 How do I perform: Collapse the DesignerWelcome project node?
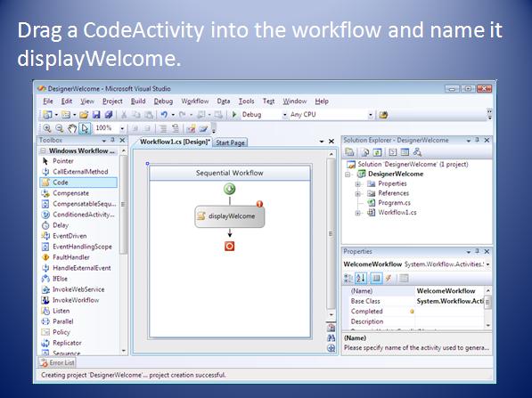348,175
